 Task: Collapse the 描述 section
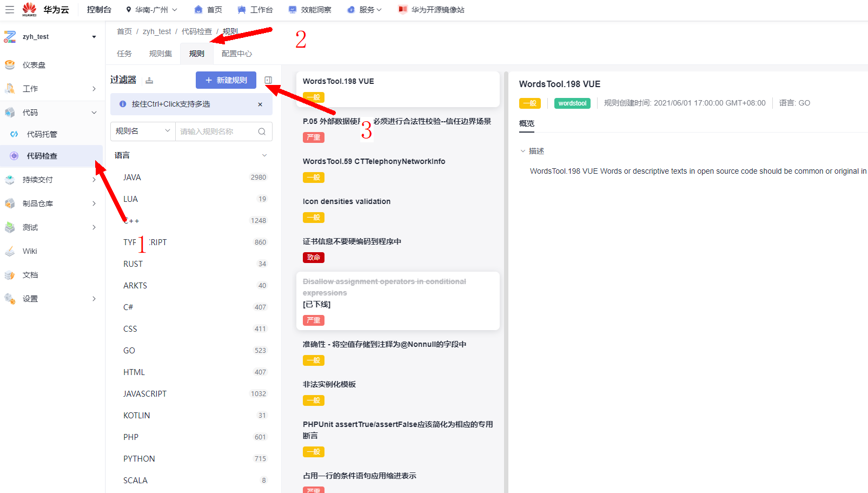(x=523, y=151)
